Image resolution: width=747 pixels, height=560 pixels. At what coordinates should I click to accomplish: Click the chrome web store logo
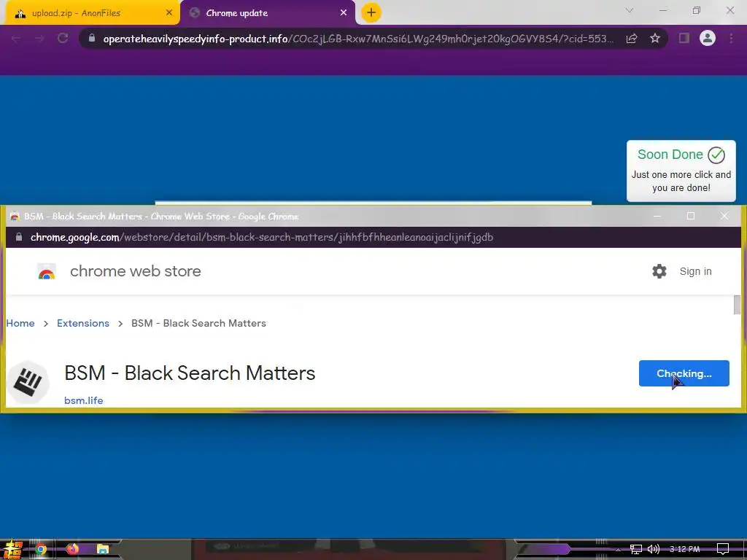(47, 271)
